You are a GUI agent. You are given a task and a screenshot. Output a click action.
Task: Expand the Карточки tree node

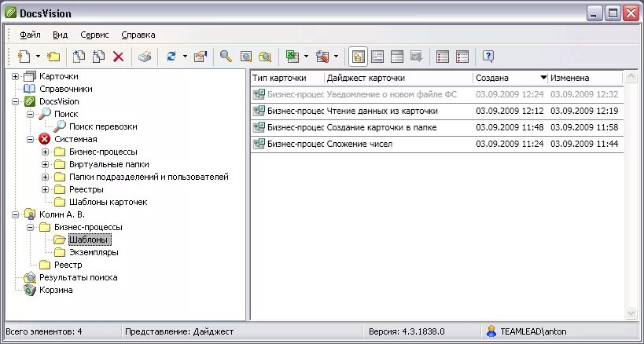click(x=15, y=76)
